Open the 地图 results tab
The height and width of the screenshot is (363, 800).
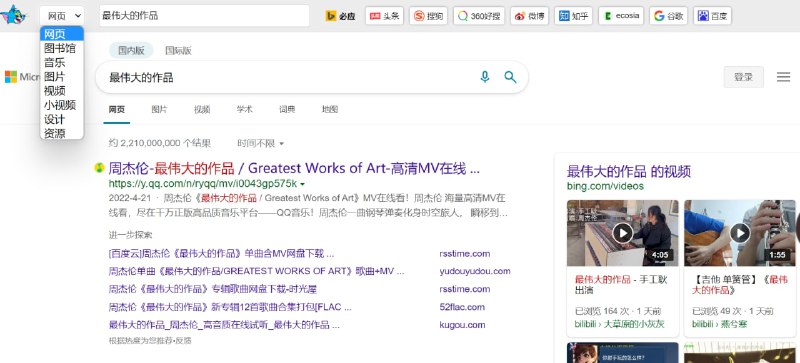click(330, 109)
